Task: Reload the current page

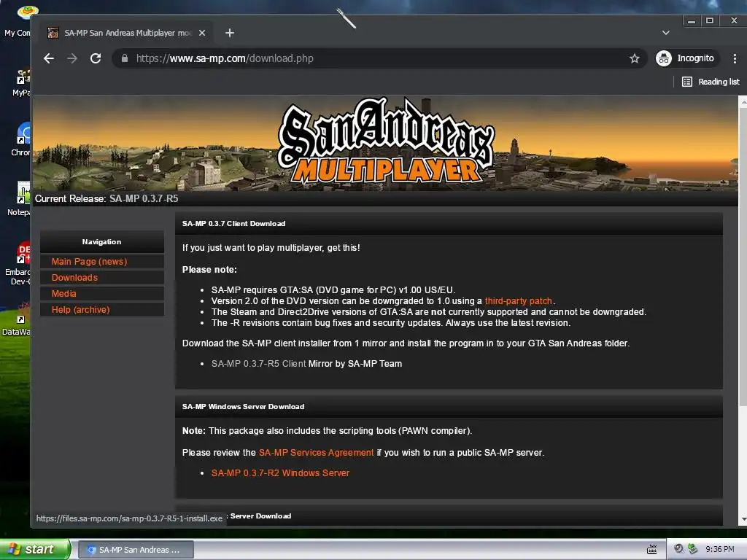Action: tap(96, 58)
